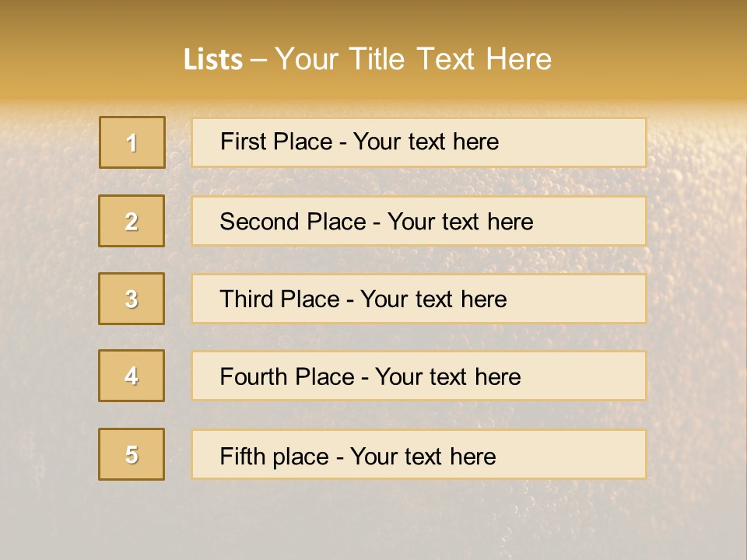Click "Your text here" in the Fourth Place row

point(448,377)
